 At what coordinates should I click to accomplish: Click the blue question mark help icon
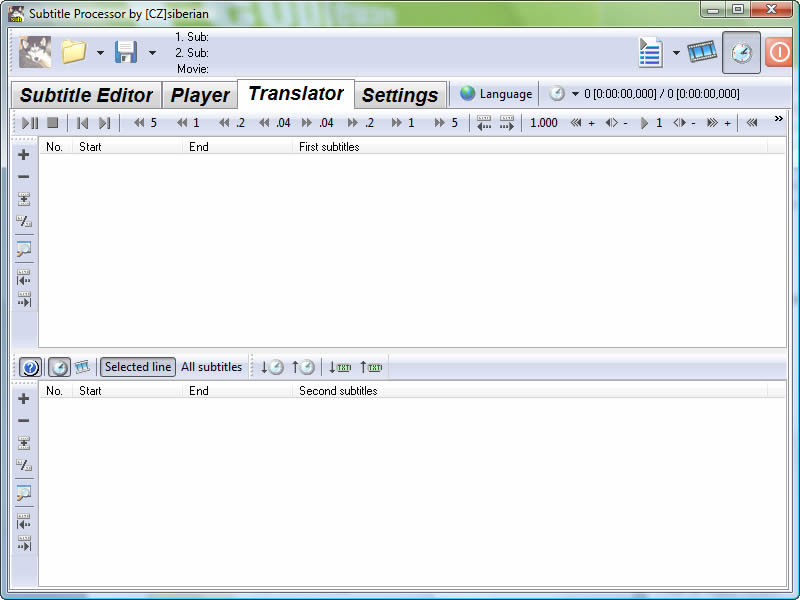click(30, 367)
